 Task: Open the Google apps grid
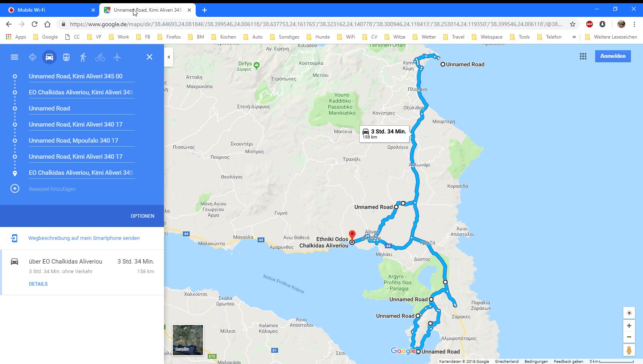(x=583, y=56)
